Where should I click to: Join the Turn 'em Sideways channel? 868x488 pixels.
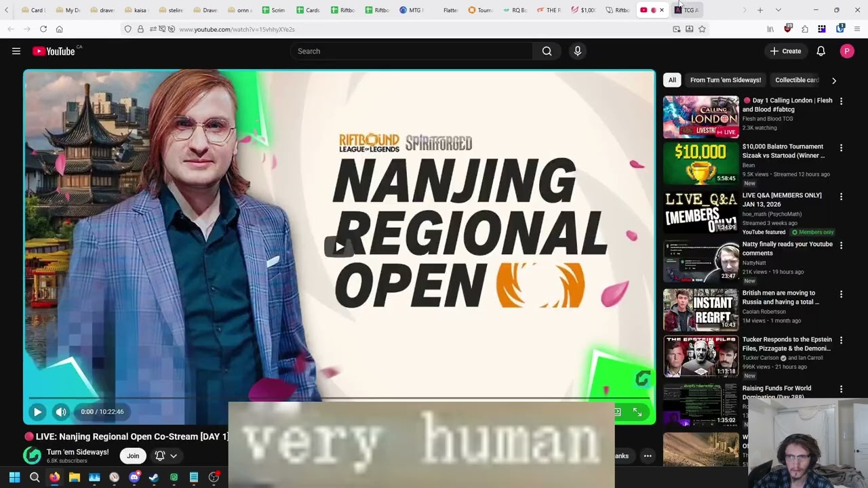tap(133, 455)
